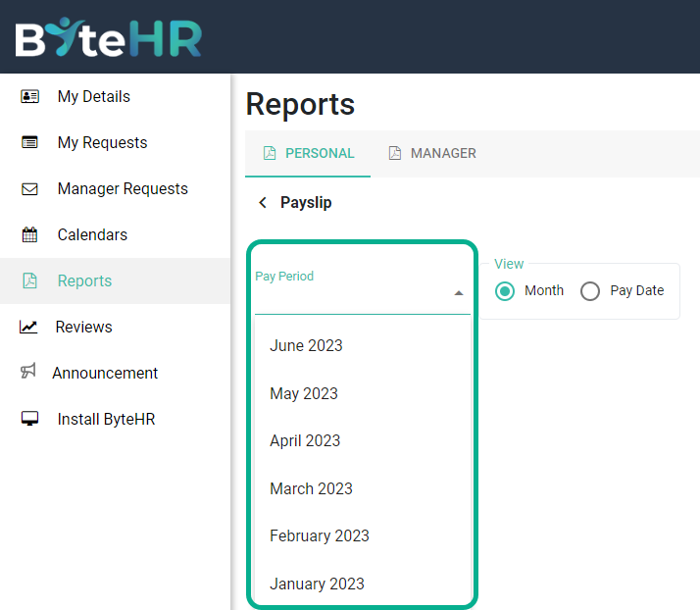Click the Reports page title
700x610 pixels.
300,105
